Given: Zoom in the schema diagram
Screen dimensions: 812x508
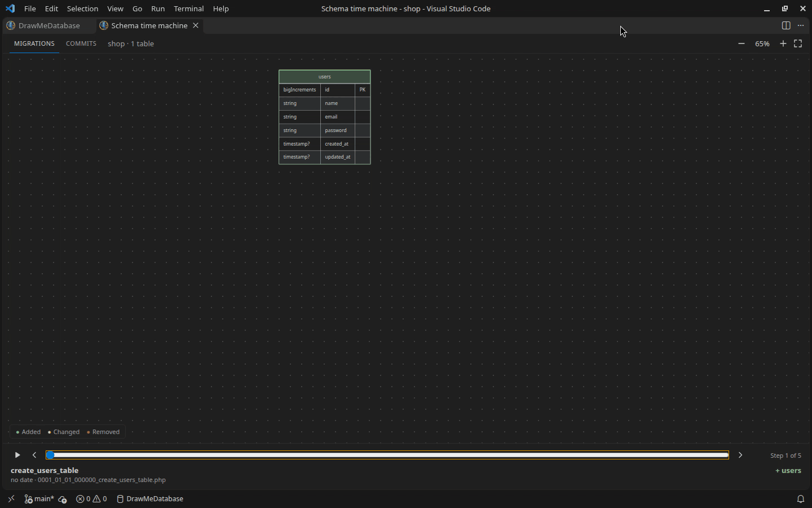Looking at the screenshot, I should [783, 43].
